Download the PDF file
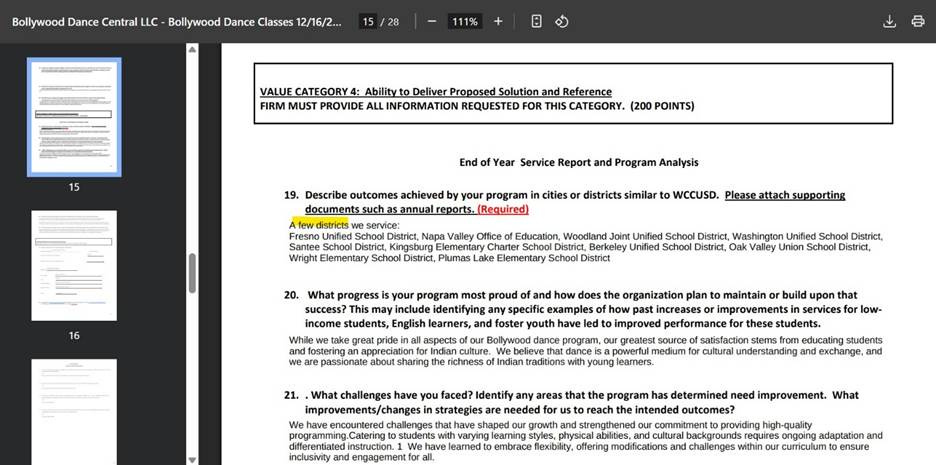The image size is (936, 465). (x=889, y=21)
